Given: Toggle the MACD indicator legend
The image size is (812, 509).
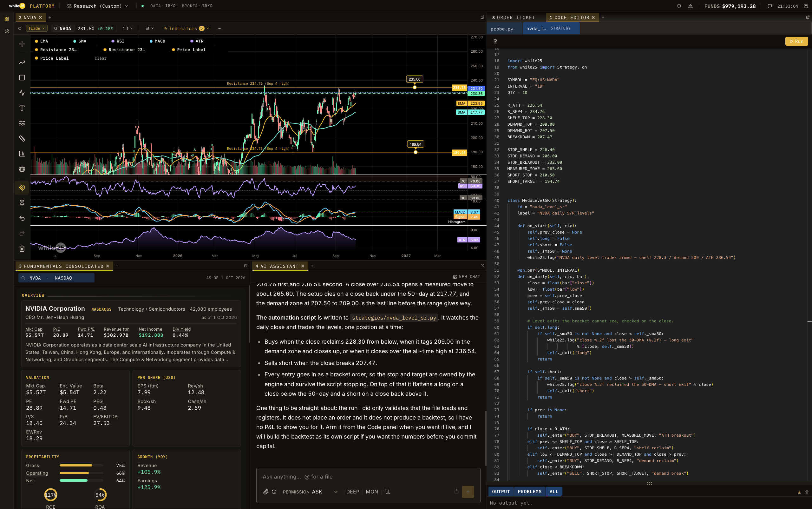Looking at the screenshot, I should point(158,41).
